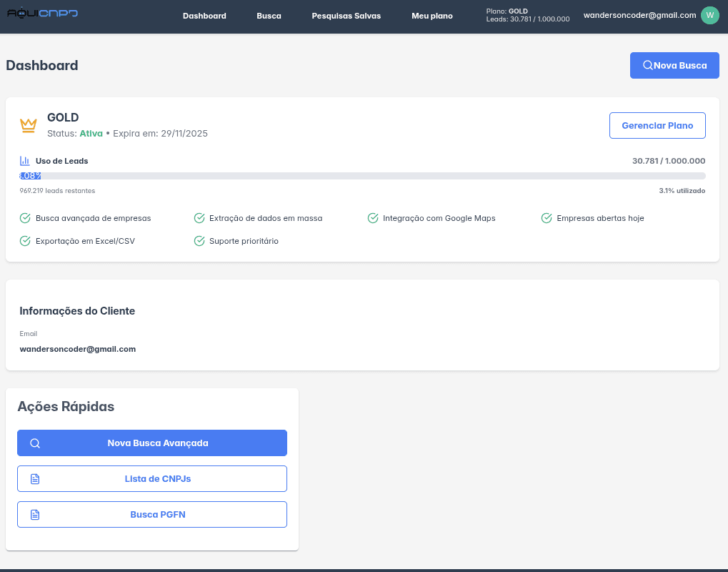Click the magnifier icon in Nova Busca Avançada
The image size is (728, 572).
(x=35, y=443)
